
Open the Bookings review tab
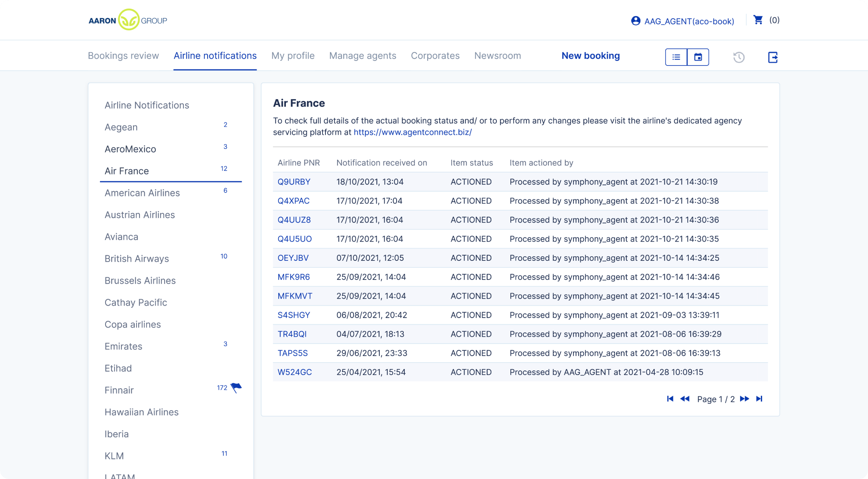tap(123, 56)
